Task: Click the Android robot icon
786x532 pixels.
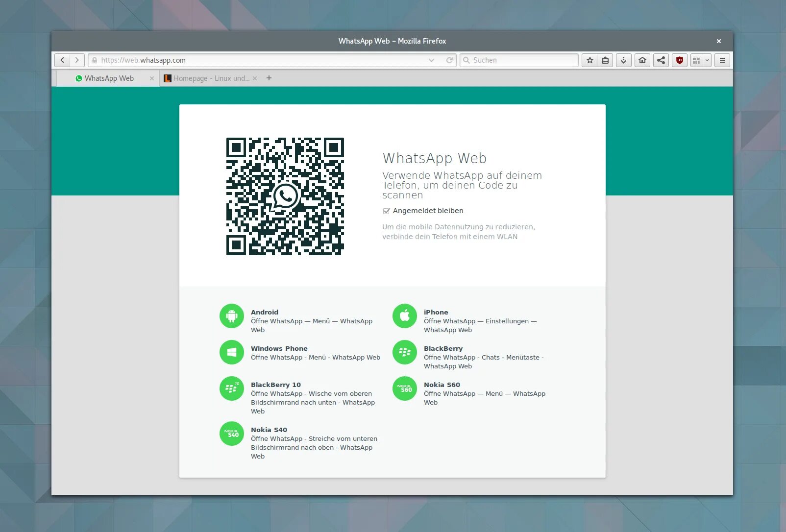Action: click(232, 316)
